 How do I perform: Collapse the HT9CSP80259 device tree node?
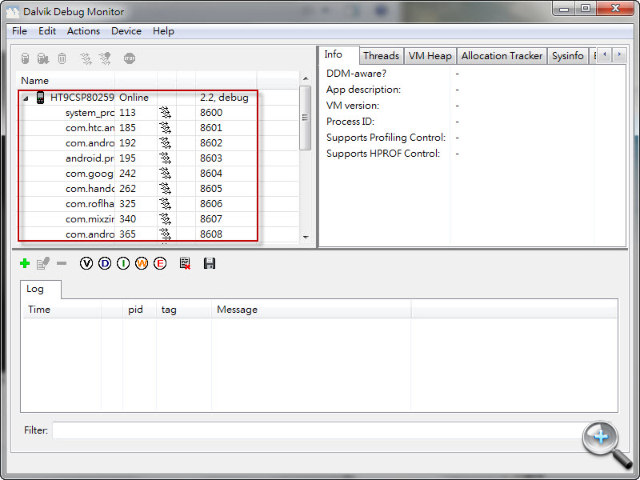pyautogui.click(x=26, y=98)
